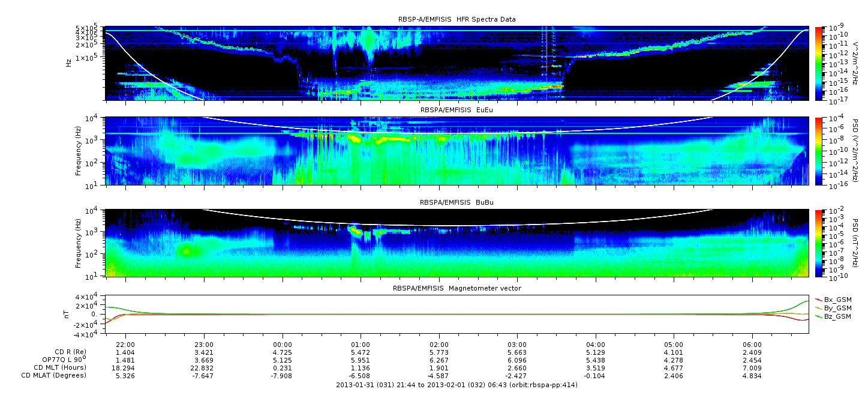
Task: Click the Bz_GSM legend line marker
Action: [818, 316]
